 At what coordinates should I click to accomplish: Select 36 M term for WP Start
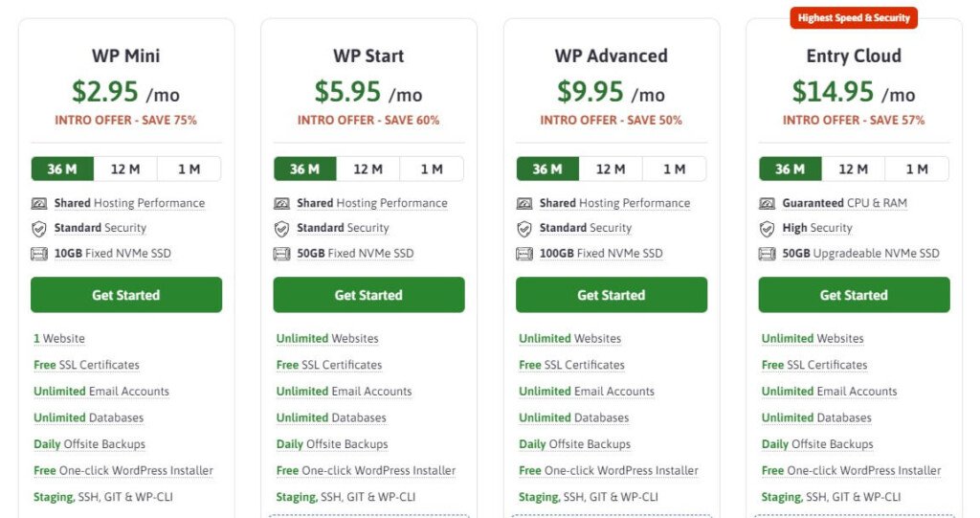pyautogui.click(x=304, y=169)
